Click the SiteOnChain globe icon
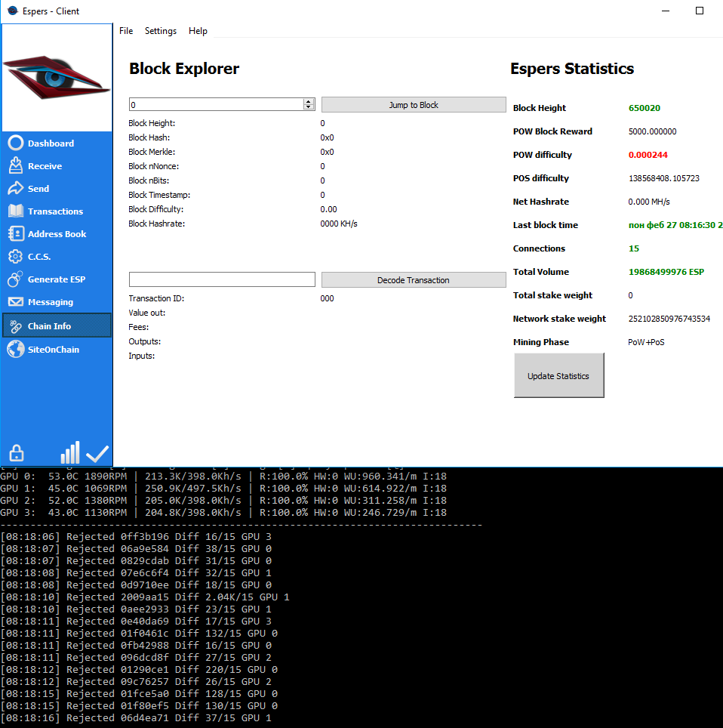The height and width of the screenshot is (728, 723). (x=16, y=349)
